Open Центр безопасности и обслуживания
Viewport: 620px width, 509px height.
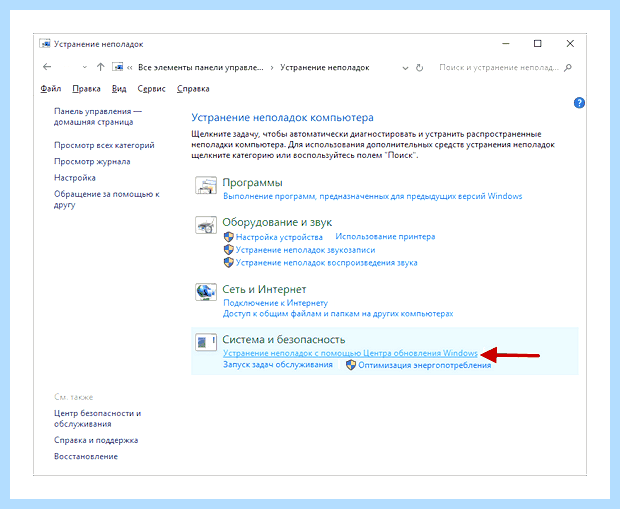coord(98,418)
